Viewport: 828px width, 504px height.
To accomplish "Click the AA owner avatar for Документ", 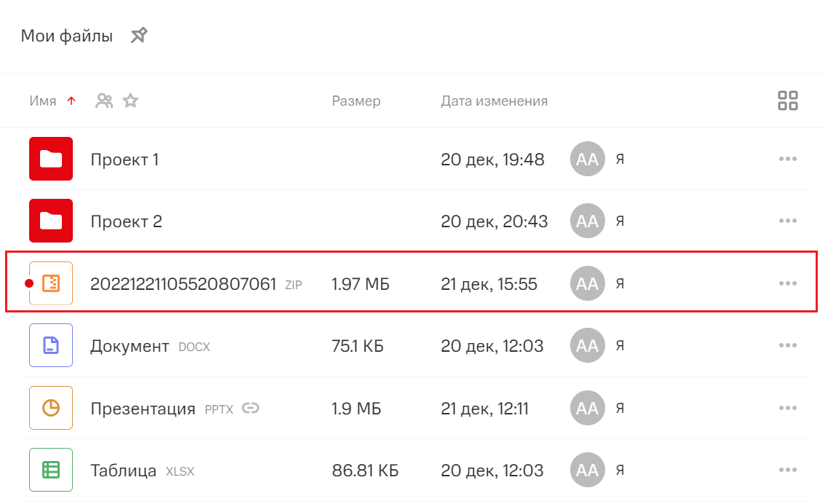I will click(x=587, y=346).
